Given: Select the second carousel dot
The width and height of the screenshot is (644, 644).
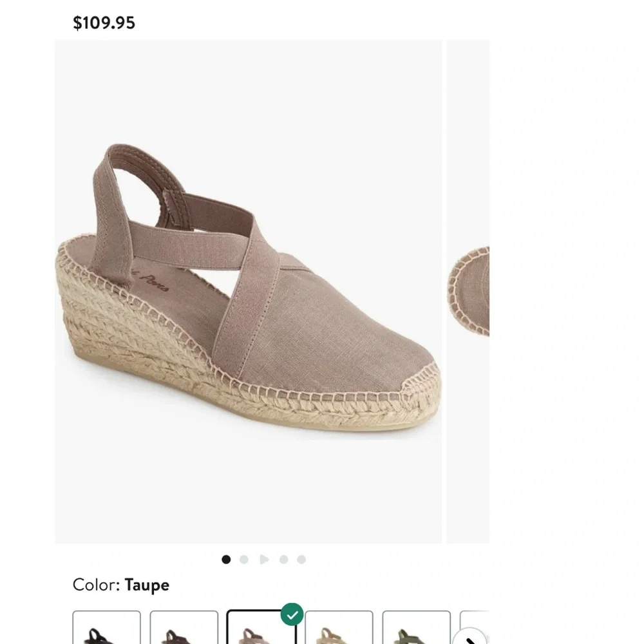Looking at the screenshot, I should [x=244, y=560].
